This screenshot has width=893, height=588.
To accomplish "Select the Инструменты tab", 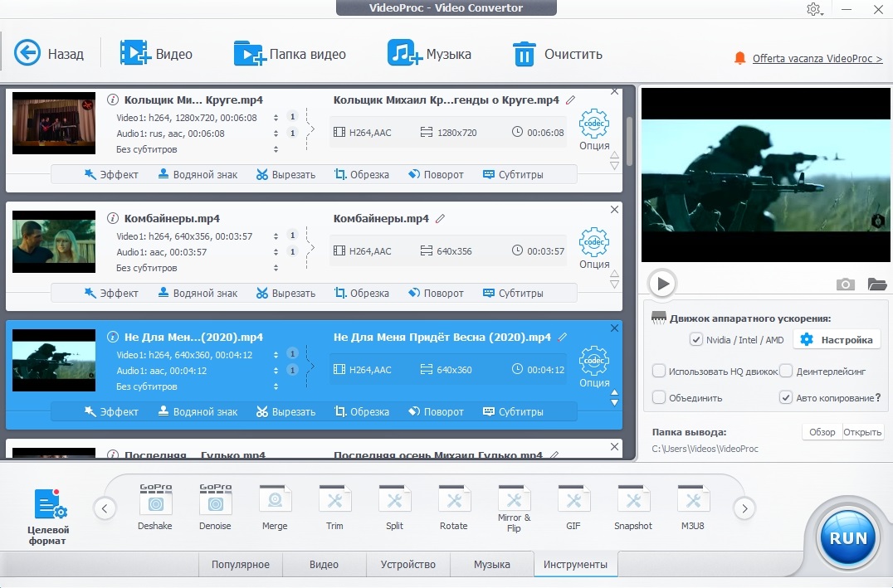I will [575, 564].
